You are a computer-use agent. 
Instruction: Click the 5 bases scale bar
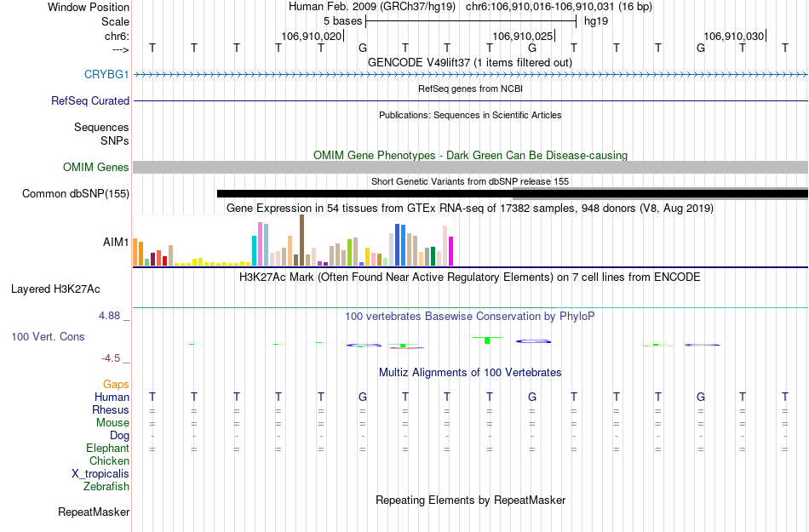tap(471, 21)
